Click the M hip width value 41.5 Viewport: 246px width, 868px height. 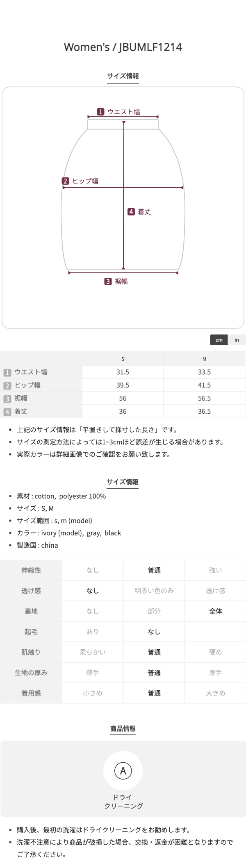pyautogui.click(x=204, y=385)
